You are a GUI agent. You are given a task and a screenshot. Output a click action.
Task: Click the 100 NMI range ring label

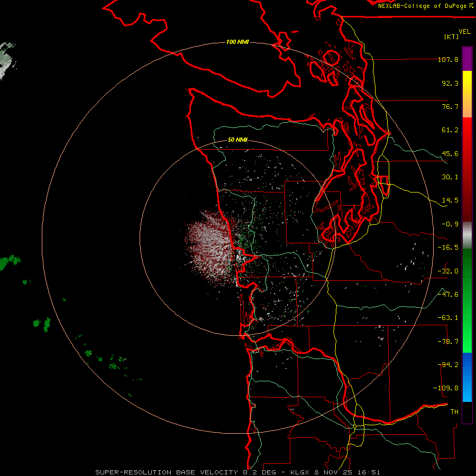pyautogui.click(x=237, y=42)
